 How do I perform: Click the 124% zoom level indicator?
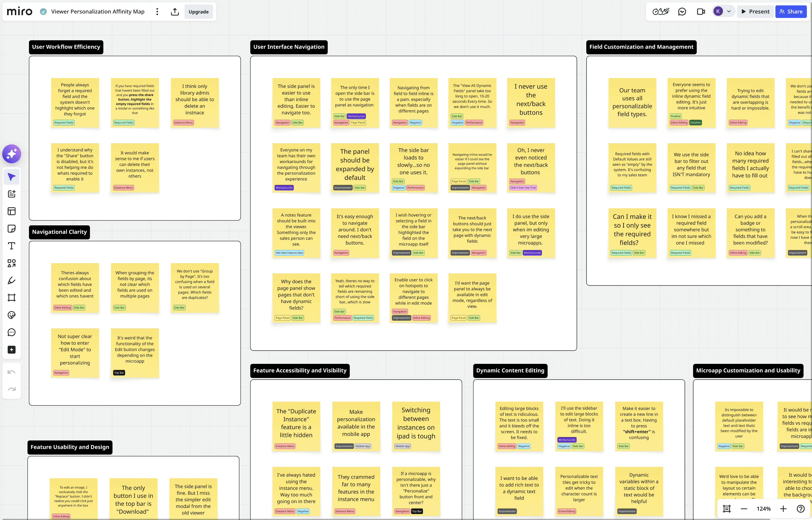point(763,508)
